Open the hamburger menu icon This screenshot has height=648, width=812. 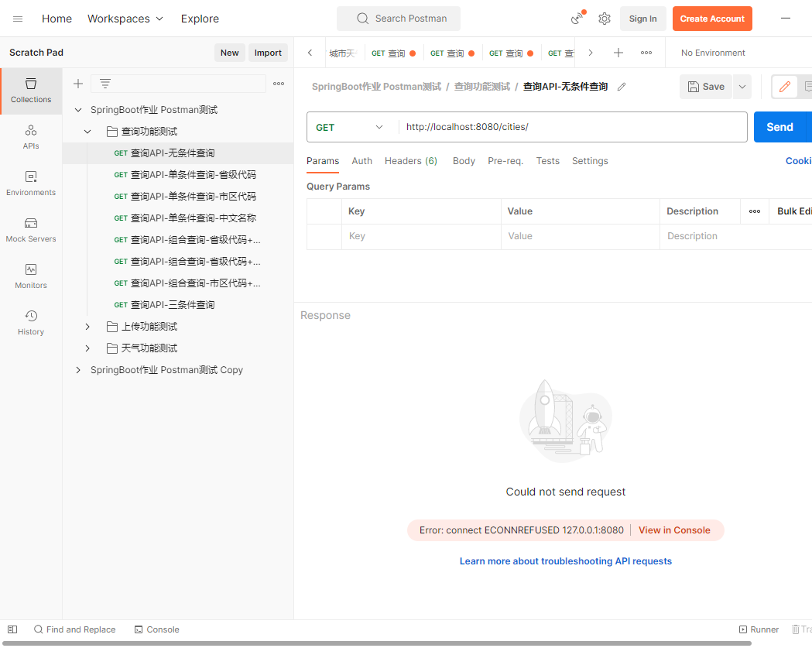pos(18,19)
